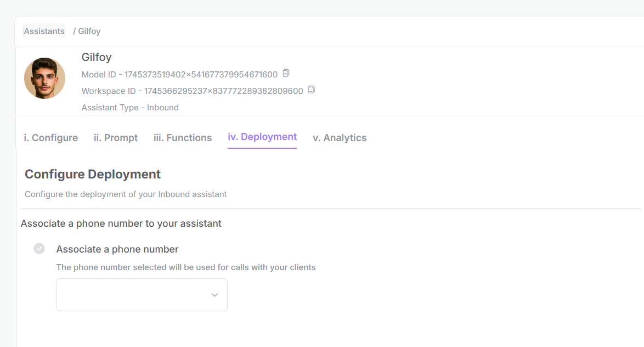The height and width of the screenshot is (347, 644).
Task: Click the Associate a phone number label
Action: 117,249
